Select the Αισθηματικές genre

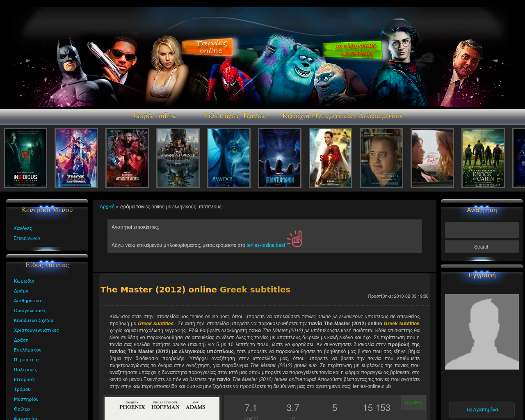[x=29, y=301]
